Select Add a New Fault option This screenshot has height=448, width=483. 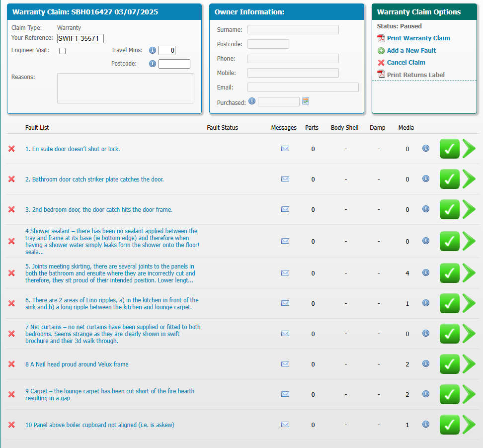[x=411, y=50]
